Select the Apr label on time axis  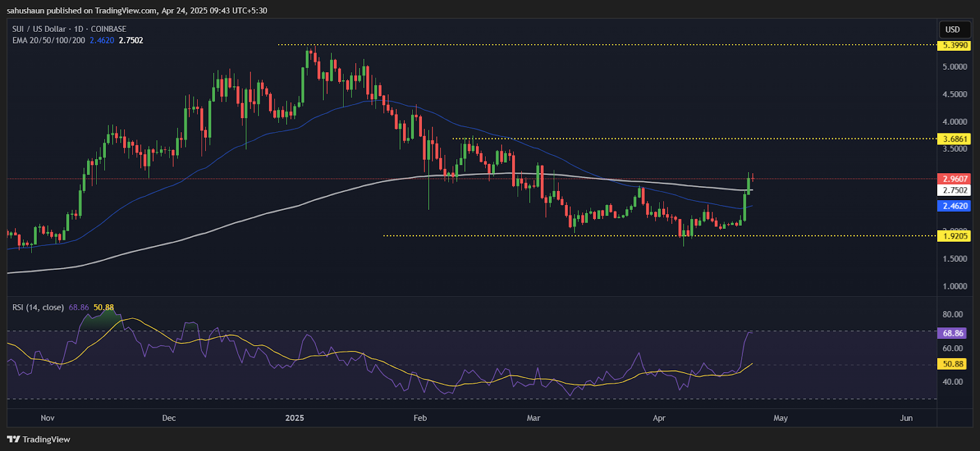pos(659,418)
